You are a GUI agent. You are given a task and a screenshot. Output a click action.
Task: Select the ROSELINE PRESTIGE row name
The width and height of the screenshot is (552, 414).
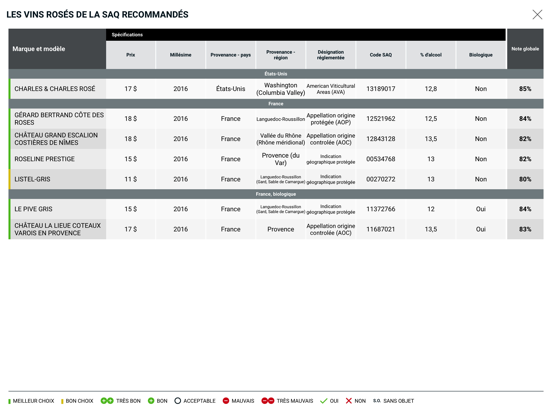[44, 159]
